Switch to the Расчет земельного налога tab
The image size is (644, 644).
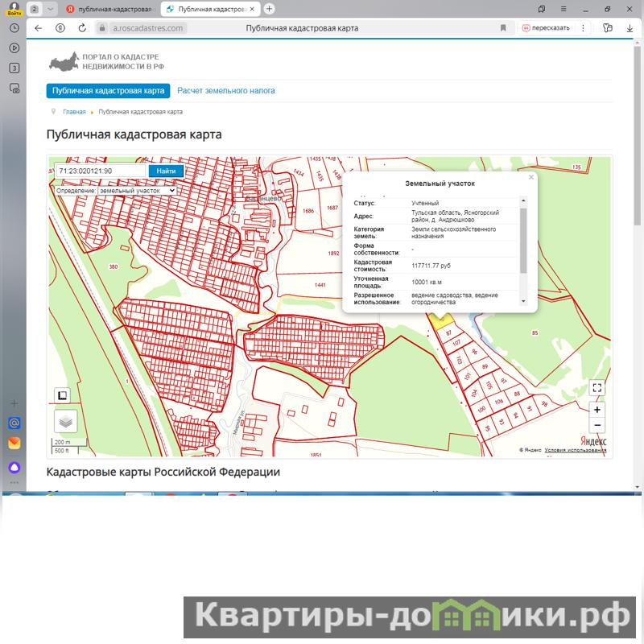[x=226, y=91]
